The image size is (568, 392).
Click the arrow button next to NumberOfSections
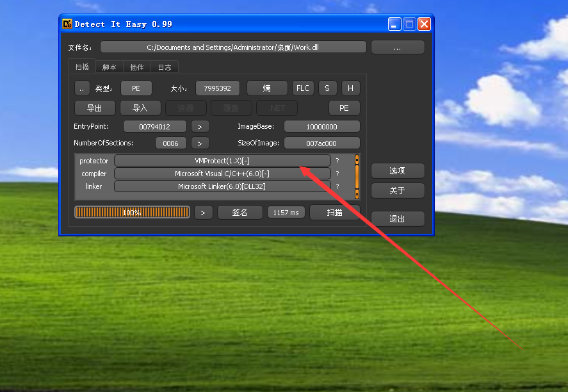click(x=200, y=143)
